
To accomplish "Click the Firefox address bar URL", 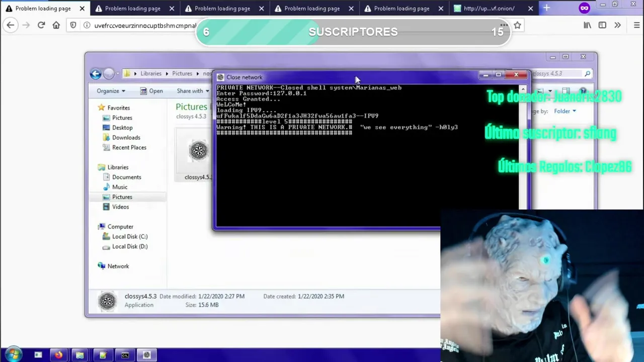I will (x=145, y=26).
